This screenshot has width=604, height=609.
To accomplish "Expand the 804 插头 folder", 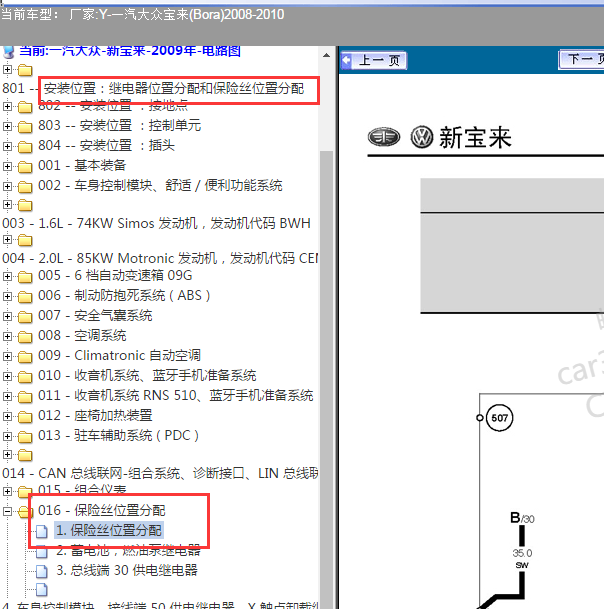I will pyautogui.click(x=7, y=146).
